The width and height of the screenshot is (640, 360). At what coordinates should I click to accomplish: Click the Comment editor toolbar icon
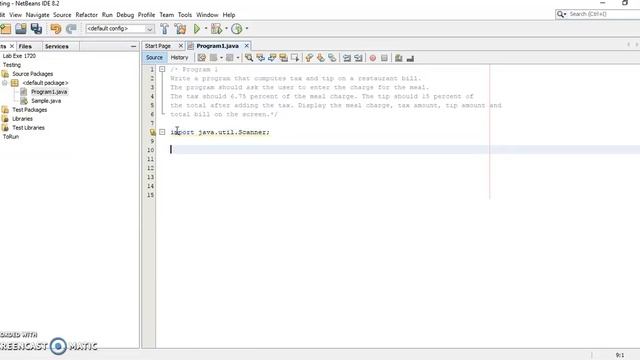399,58
